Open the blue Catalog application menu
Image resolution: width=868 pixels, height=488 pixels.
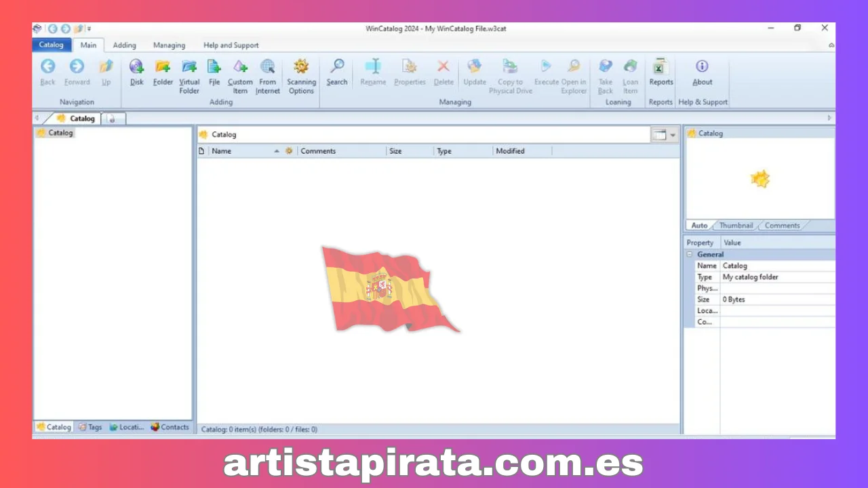click(x=52, y=45)
